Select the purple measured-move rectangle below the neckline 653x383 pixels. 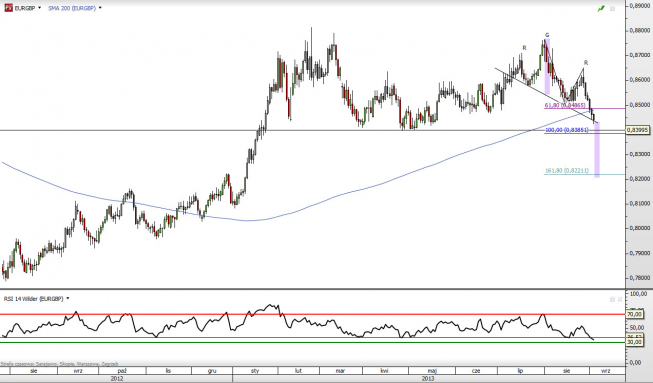(597, 150)
